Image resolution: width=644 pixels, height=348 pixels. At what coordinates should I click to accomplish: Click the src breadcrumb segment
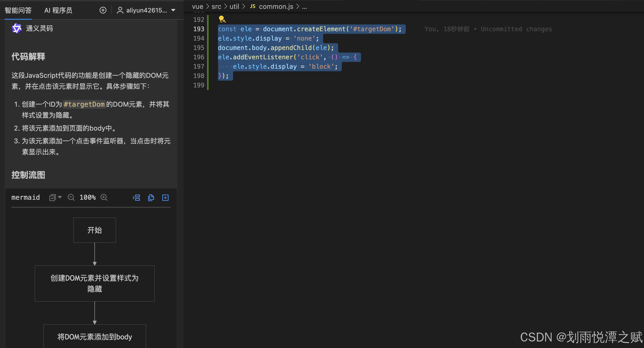(216, 7)
